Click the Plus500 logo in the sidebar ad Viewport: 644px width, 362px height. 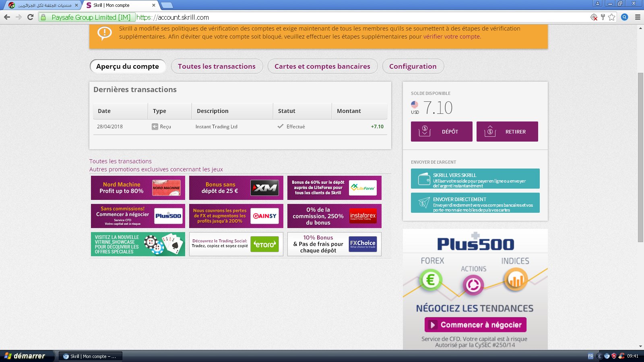(475, 243)
